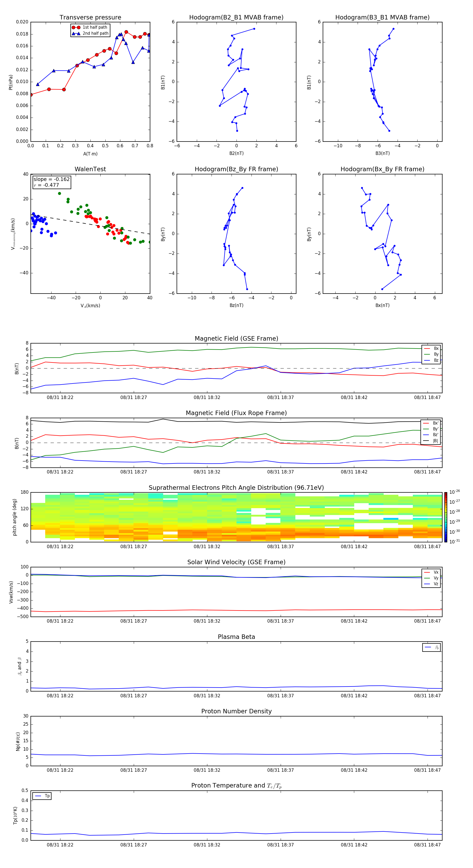Click the 'B3(nT)' axis label

(382, 153)
